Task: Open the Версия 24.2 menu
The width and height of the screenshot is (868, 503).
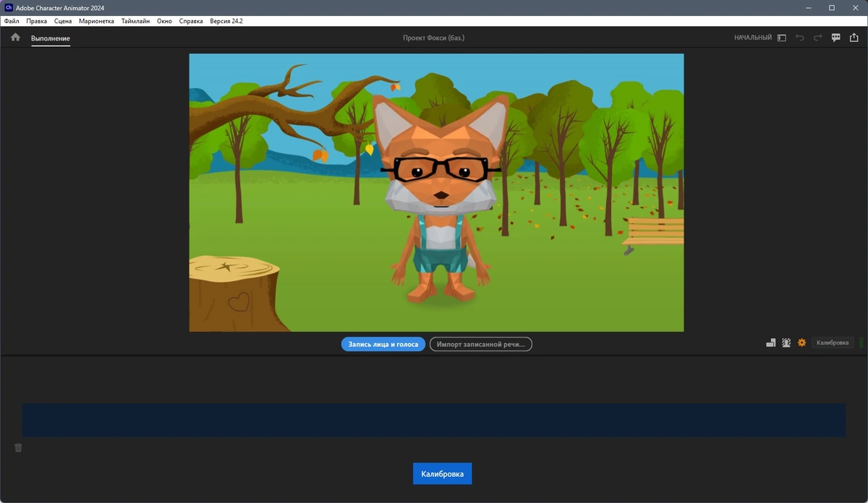Action: coord(226,21)
